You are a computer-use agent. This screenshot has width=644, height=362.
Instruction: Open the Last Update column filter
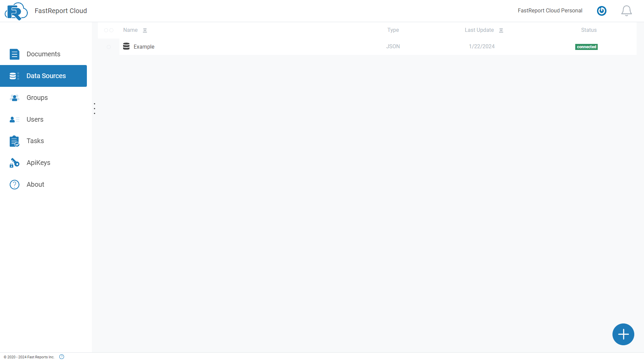(501, 30)
